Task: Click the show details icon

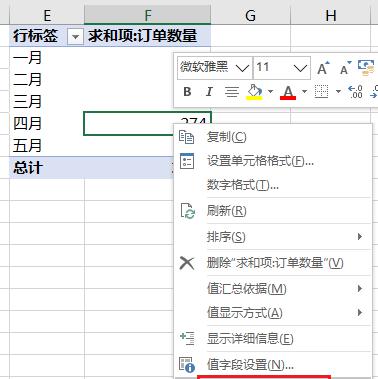Action: pos(187,338)
